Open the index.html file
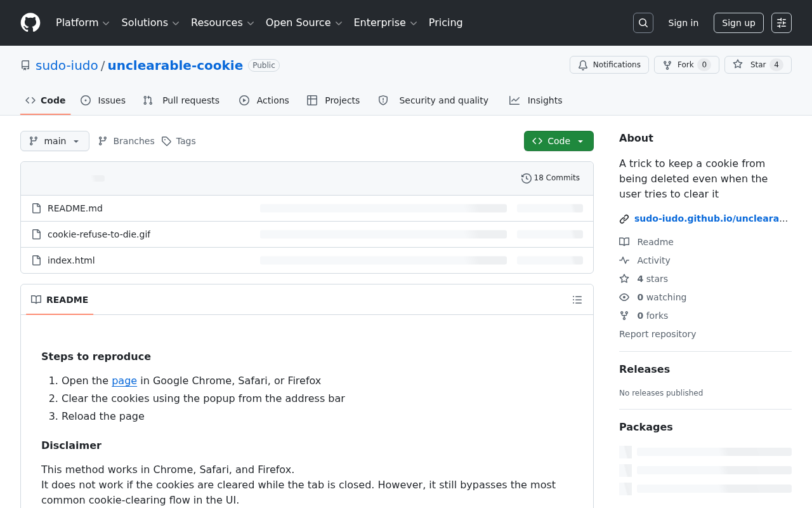 (71, 260)
